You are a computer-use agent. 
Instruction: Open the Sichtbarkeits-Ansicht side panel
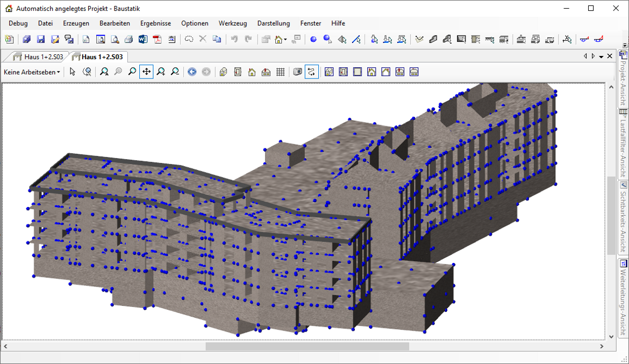coord(623,218)
